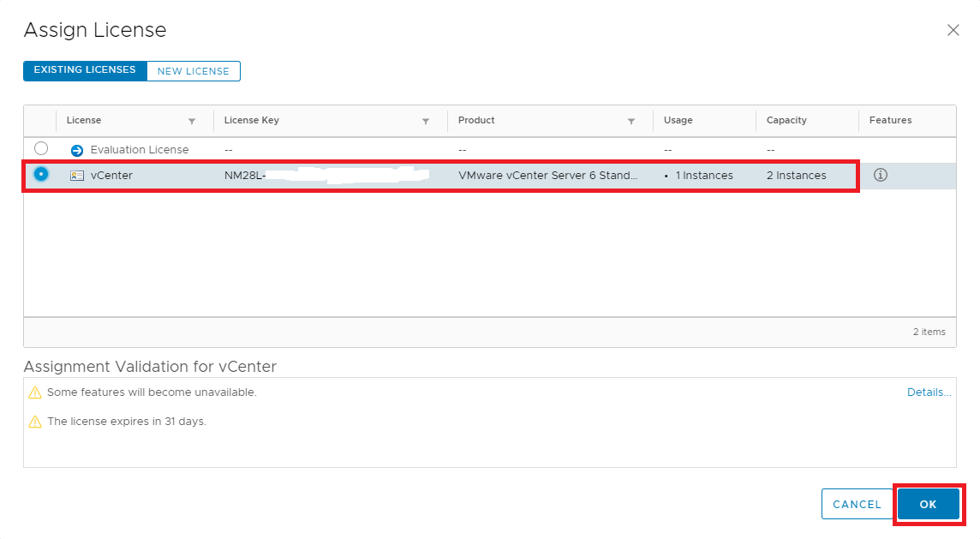This screenshot has width=980, height=539.
Task: Open the features info icon for vCenter
Action: pos(880,175)
